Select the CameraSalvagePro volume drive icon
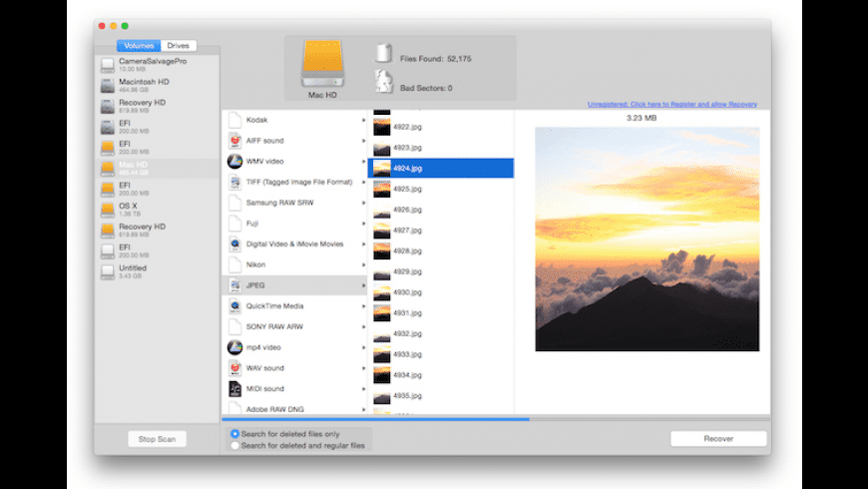 [107, 65]
